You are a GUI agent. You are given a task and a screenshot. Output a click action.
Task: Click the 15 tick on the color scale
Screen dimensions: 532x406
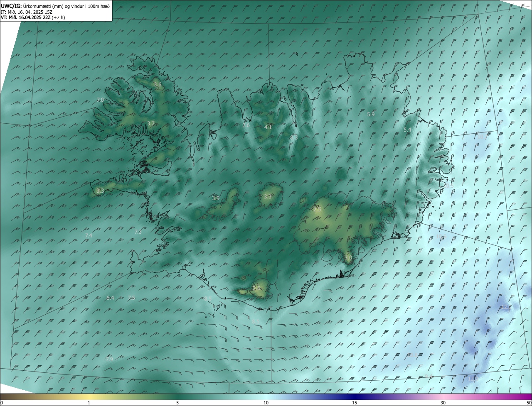coord(355,403)
